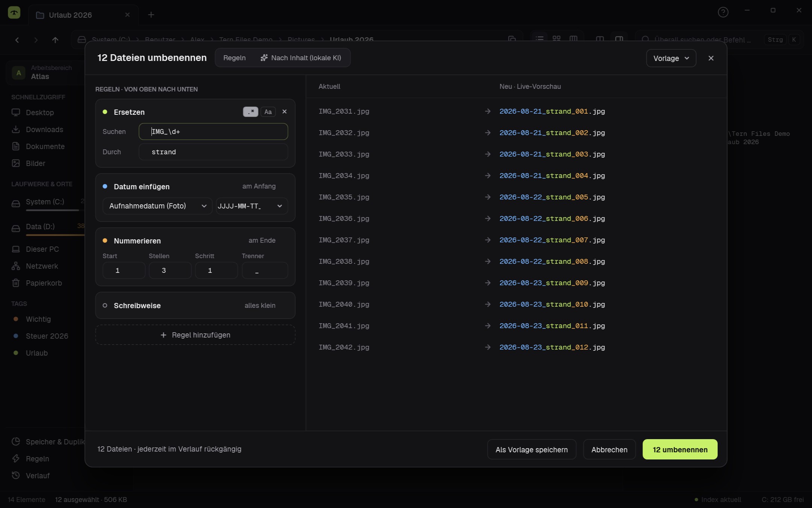Close the Urlaub 2026 tab

(x=127, y=15)
